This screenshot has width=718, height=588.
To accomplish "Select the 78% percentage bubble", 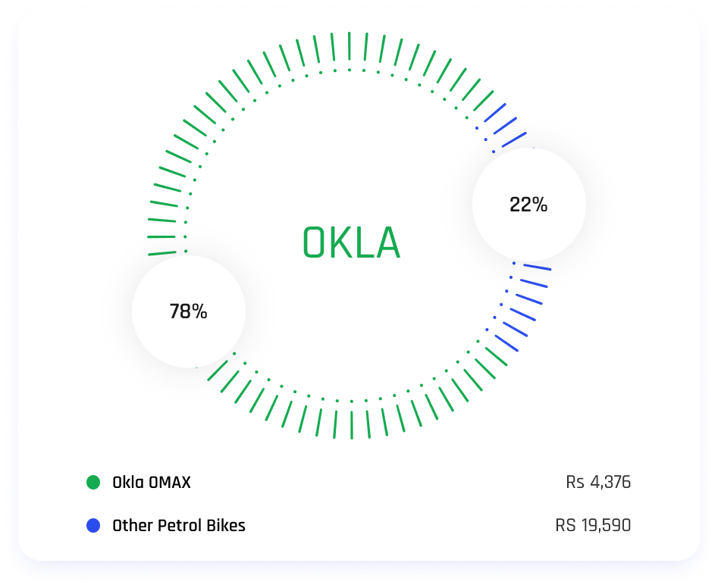I will 189,311.
